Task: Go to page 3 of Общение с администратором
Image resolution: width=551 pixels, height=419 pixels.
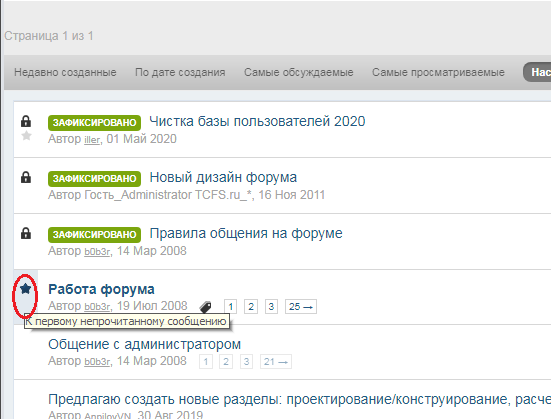Action: tap(246, 361)
